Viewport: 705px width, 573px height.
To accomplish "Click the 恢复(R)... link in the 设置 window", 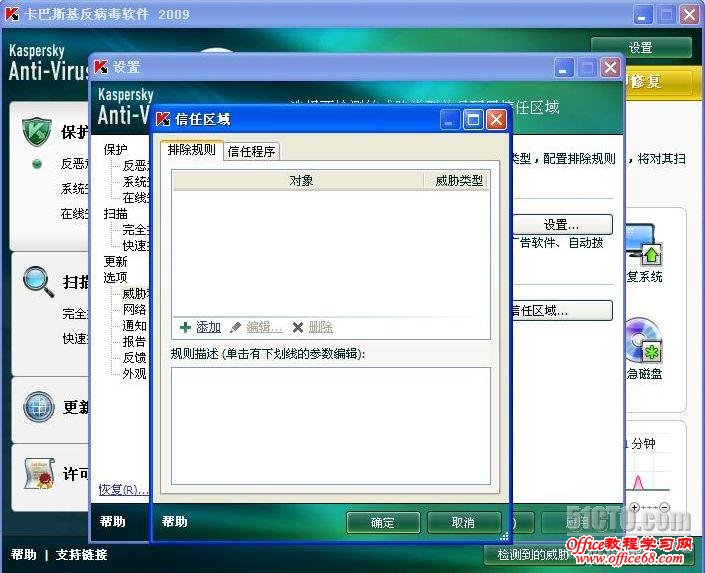I will pyautogui.click(x=123, y=489).
